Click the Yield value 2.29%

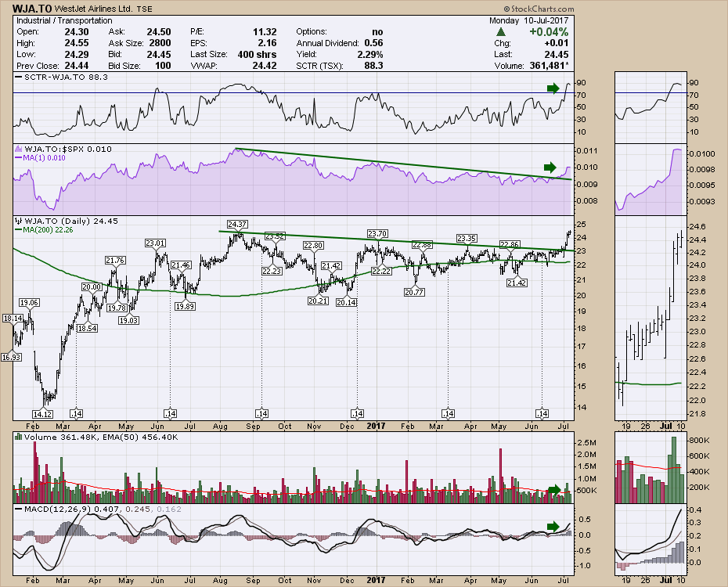(370, 54)
